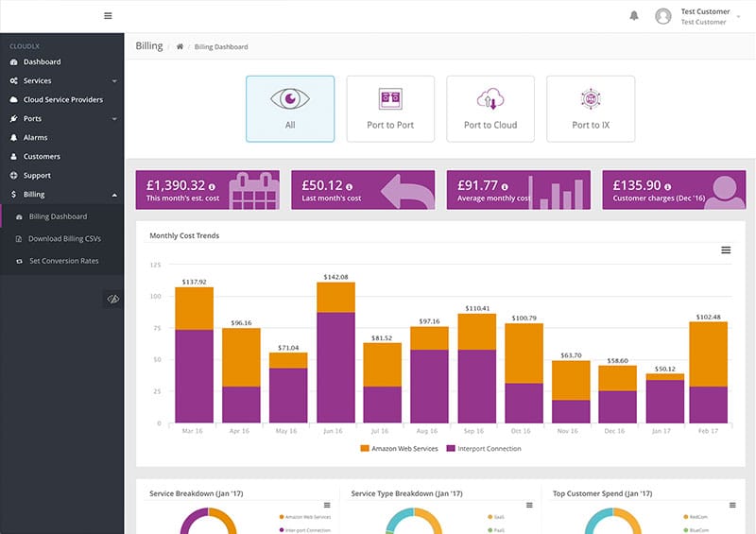Click the Billing dollar icon
This screenshot has width=756, height=534.
point(13,195)
